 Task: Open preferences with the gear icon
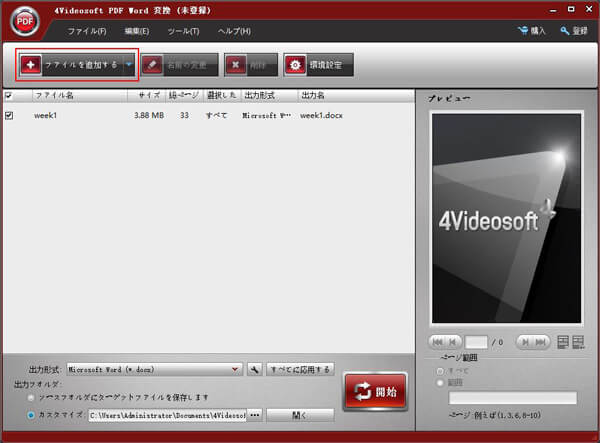point(295,65)
